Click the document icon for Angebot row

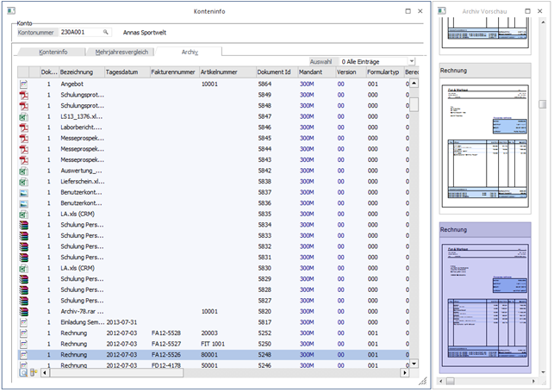click(24, 84)
